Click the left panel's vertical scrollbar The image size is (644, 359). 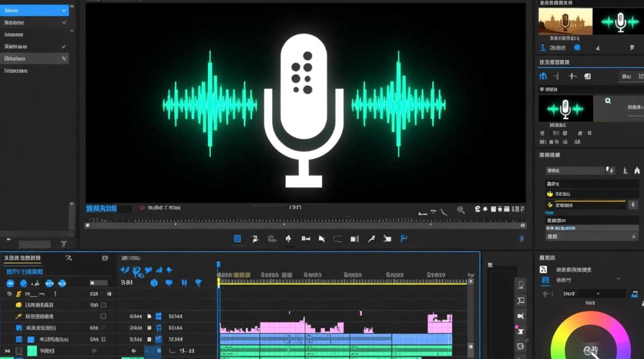tap(72, 215)
